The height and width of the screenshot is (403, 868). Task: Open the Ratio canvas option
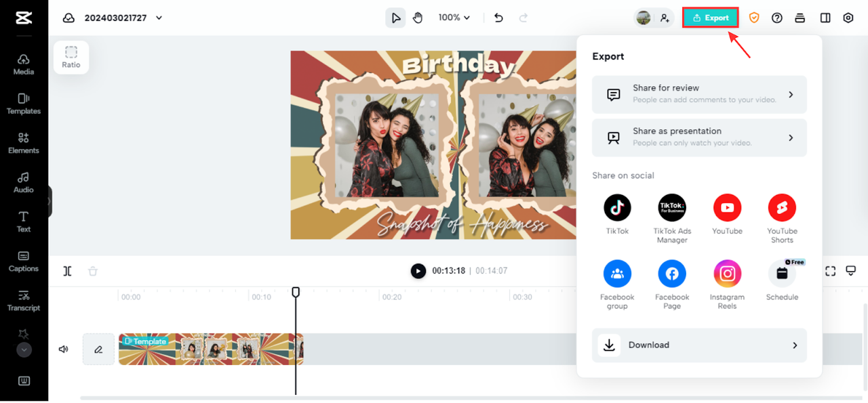pos(71,57)
